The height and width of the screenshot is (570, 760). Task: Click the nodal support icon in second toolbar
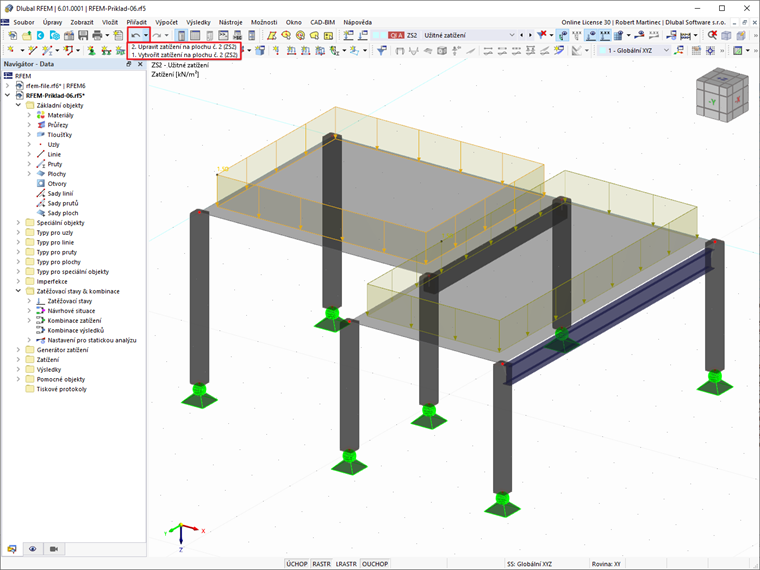click(x=92, y=50)
